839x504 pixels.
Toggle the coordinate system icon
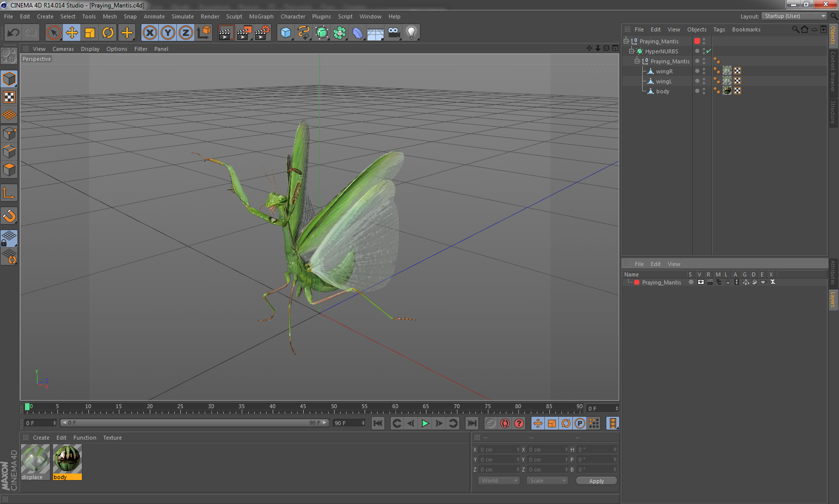point(204,33)
